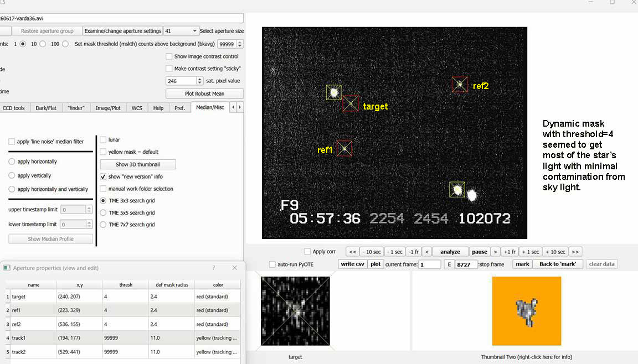Open the Help tab
The width and height of the screenshot is (638, 364).
point(158,108)
